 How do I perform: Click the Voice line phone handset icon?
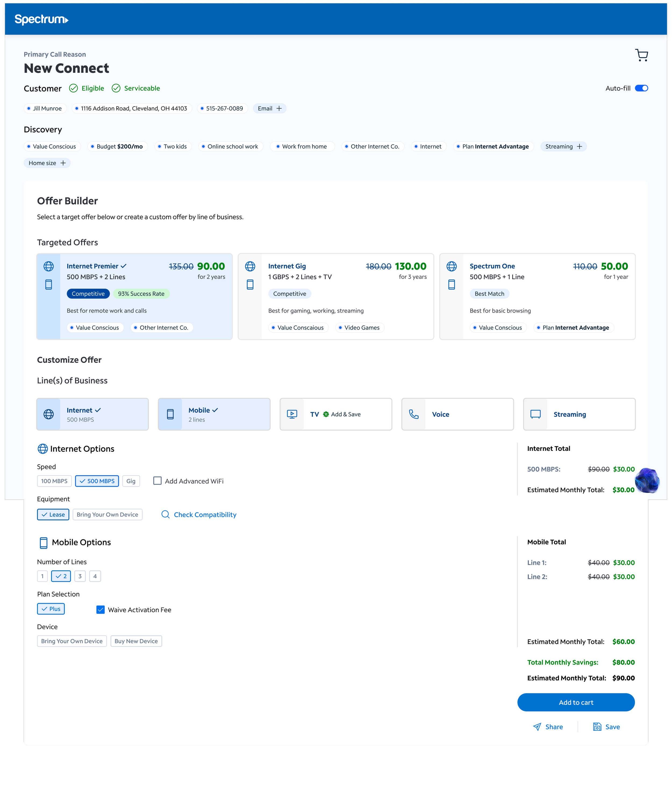[414, 415]
